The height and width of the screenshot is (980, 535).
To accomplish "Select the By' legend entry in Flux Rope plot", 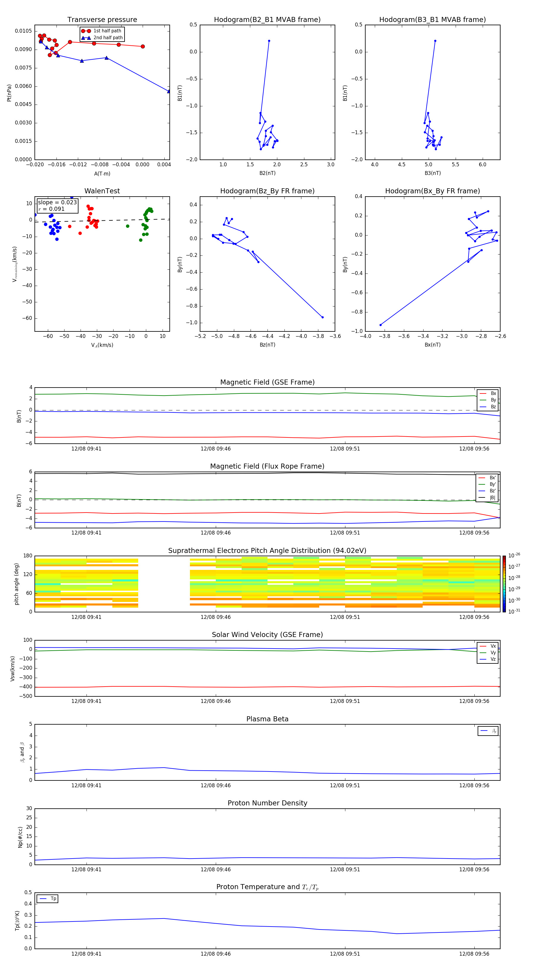I will (x=487, y=484).
